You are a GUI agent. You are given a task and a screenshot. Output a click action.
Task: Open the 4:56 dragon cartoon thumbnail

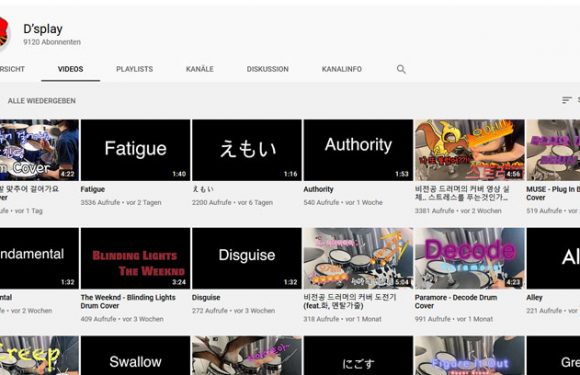[x=469, y=150]
